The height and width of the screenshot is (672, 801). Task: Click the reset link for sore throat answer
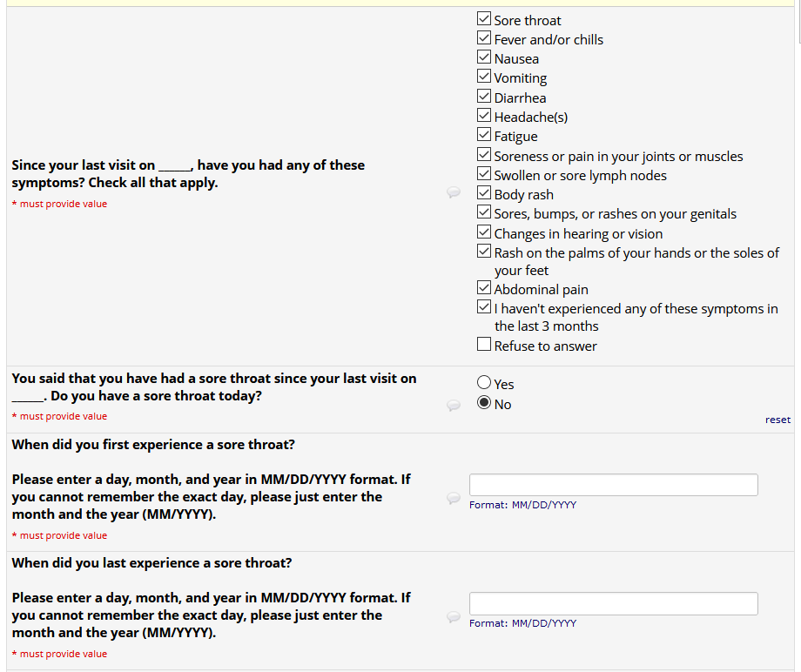(x=777, y=420)
